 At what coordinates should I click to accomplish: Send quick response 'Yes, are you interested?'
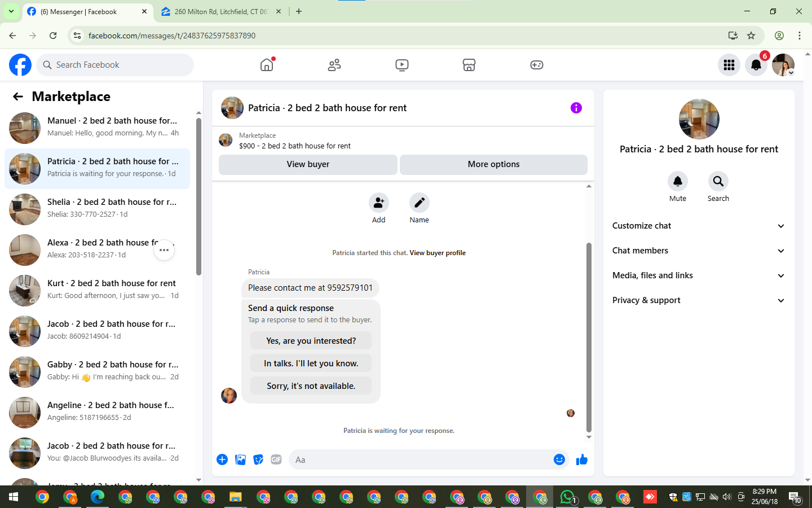point(311,341)
